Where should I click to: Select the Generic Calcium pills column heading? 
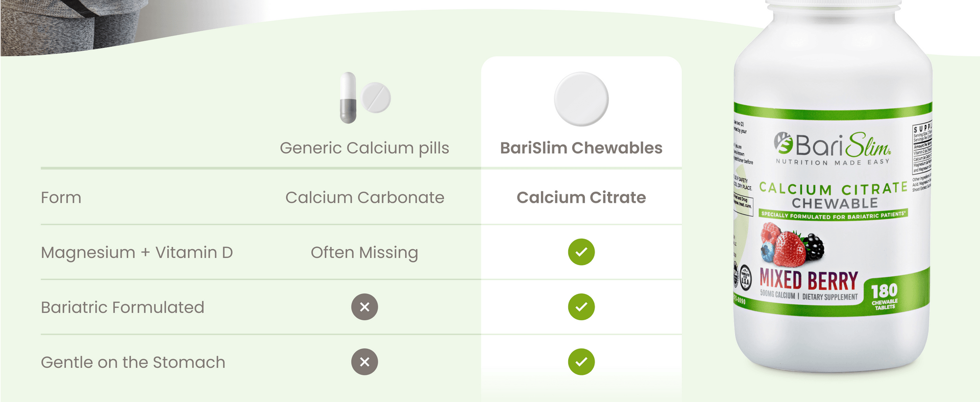[x=364, y=148]
